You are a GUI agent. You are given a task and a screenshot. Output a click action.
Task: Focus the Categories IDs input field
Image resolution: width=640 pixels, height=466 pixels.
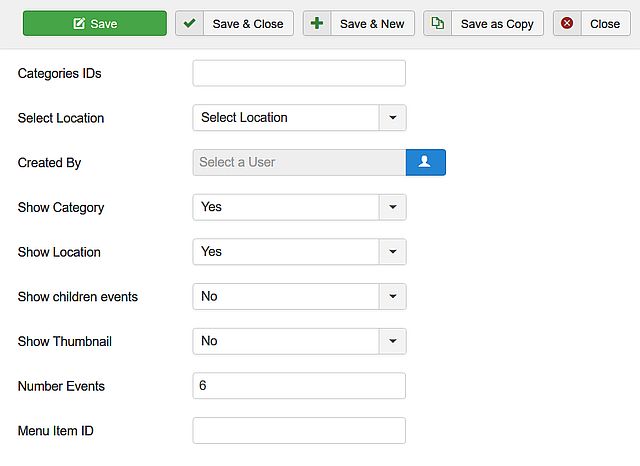[299, 73]
